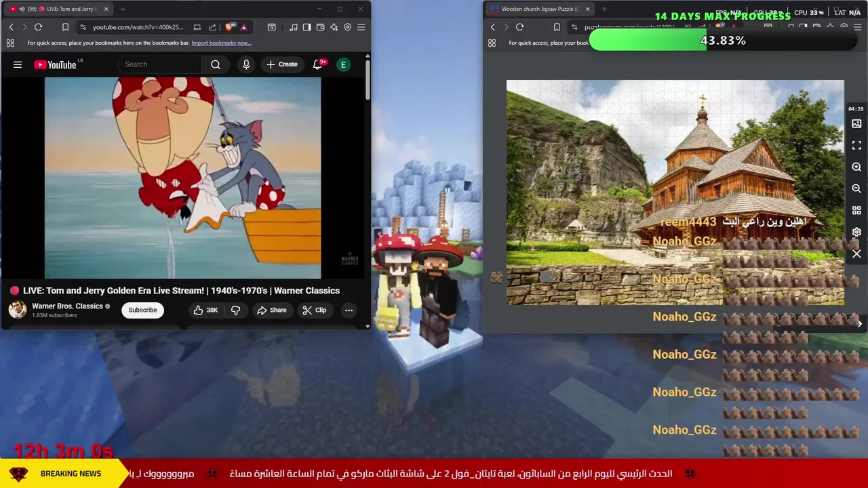Click the YouTube search magnifier button

[x=216, y=64]
